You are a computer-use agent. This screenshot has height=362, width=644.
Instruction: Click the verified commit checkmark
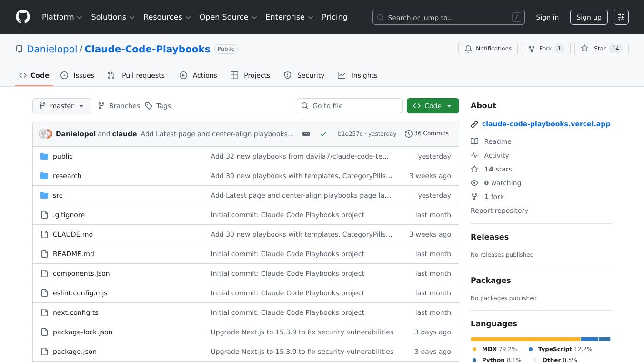click(323, 134)
